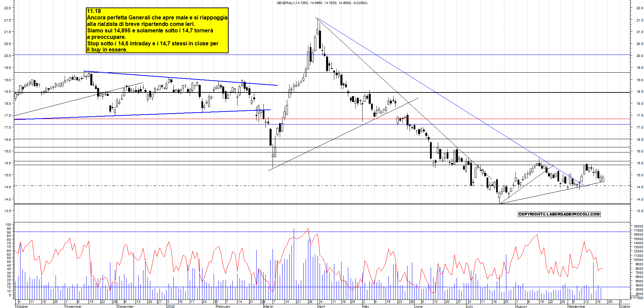
Task: Click the 'December' month label on the time axis
Action: tap(125, 306)
